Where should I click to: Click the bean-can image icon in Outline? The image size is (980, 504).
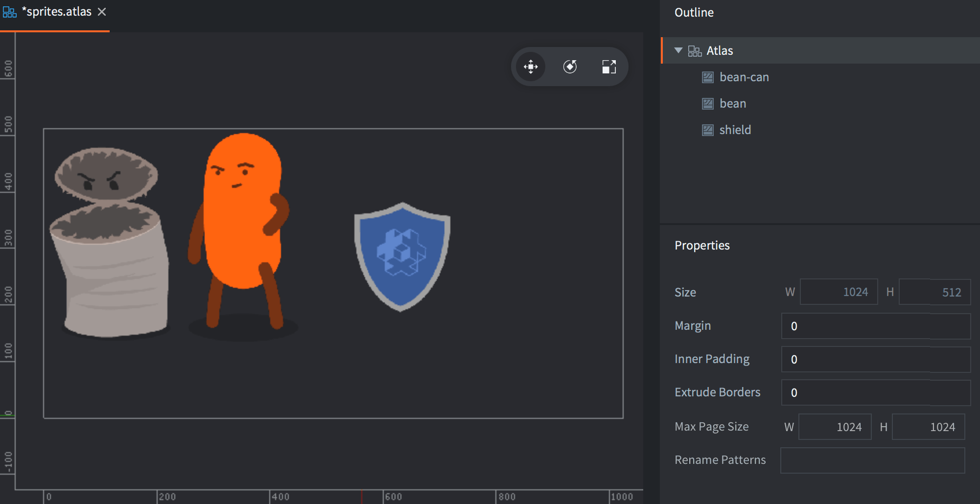click(x=708, y=77)
